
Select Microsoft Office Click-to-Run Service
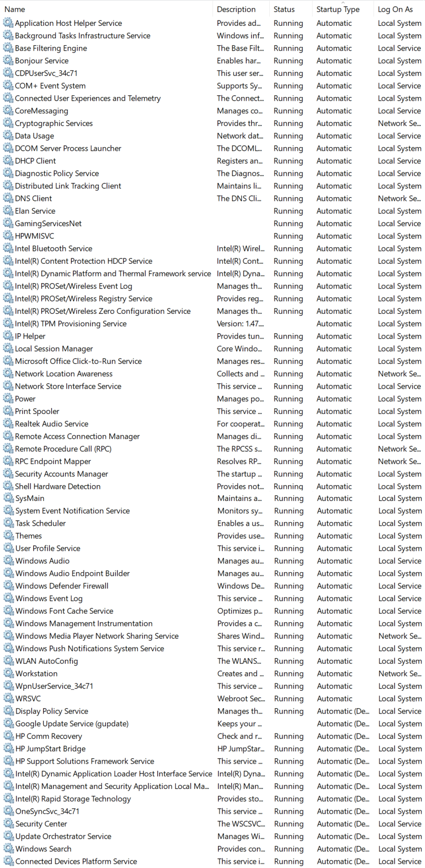pos(78,361)
